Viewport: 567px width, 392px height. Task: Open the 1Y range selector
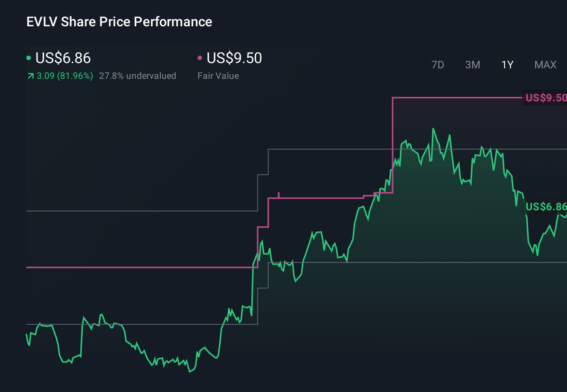pyautogui.click(x=507, y=65)
